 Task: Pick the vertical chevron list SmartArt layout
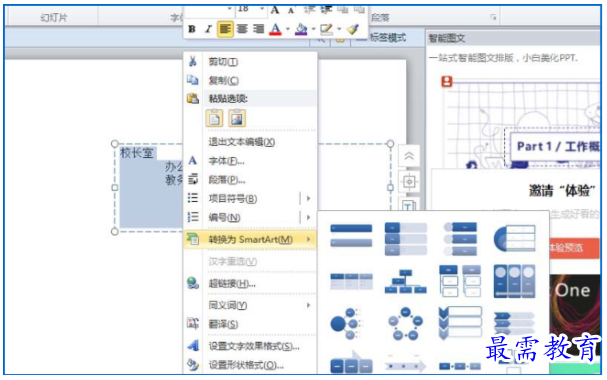click(460, 323)
